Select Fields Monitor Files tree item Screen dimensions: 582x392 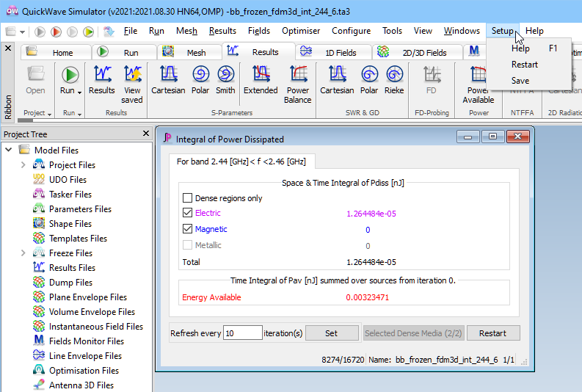pyautogui.click(x=87, y=341)
